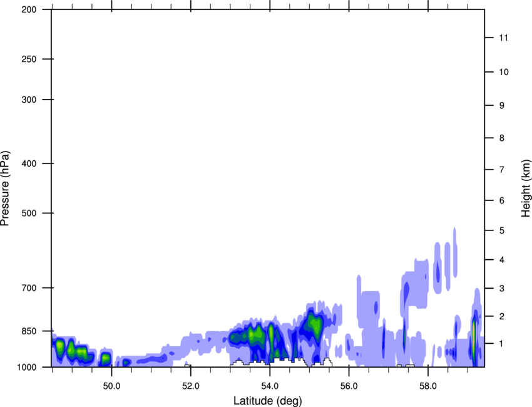The image size is (532, 407).
Task: Select the 300 pressure tick label
Action: coord(29,100)
